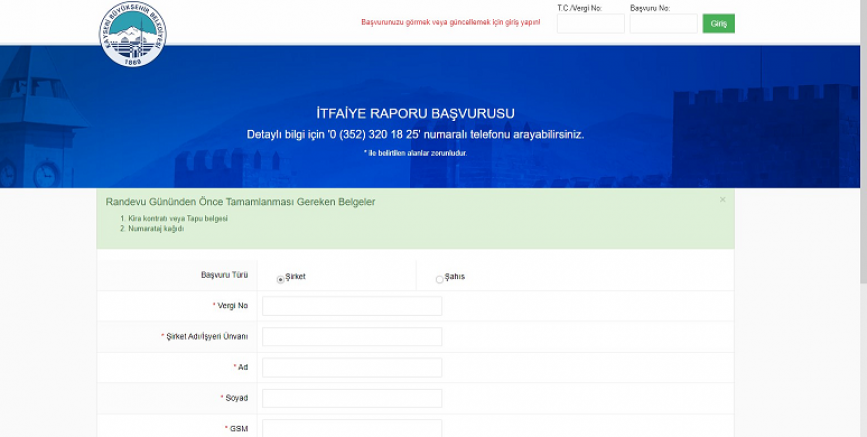Click the Kayseri Büyükşehir Belediyesi logo
This screenshot has height=437, width=867.
click(135, 37)
